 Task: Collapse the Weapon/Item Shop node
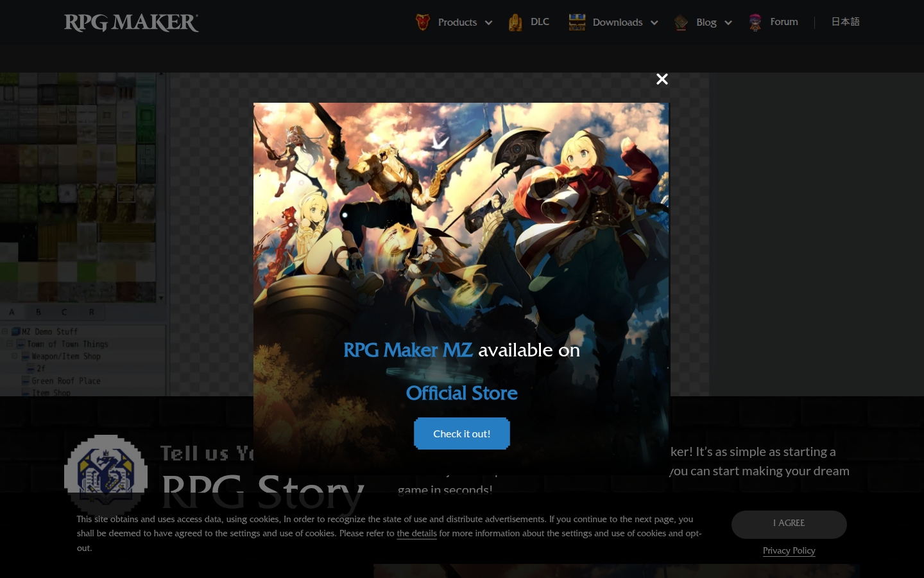(15, 356)
